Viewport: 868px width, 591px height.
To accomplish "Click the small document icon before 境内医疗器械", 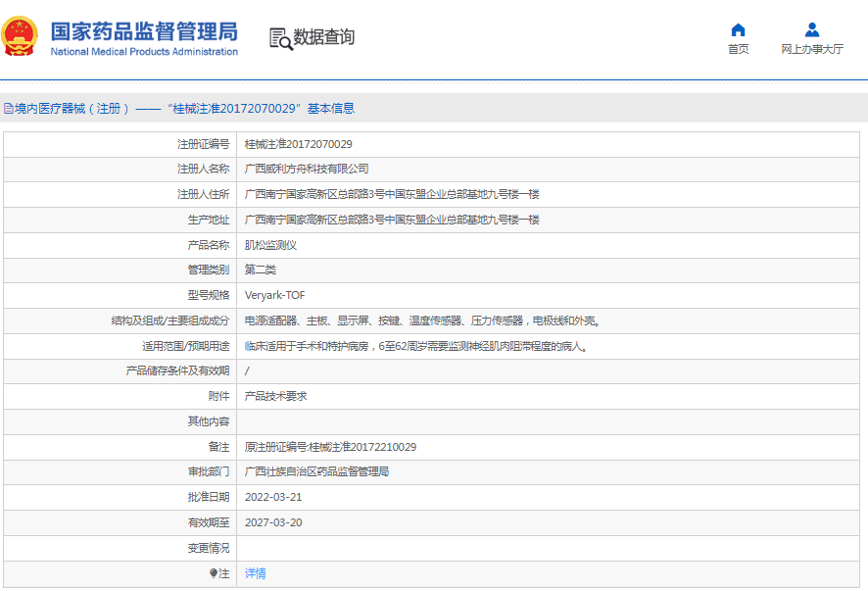I will click(8, 109).
